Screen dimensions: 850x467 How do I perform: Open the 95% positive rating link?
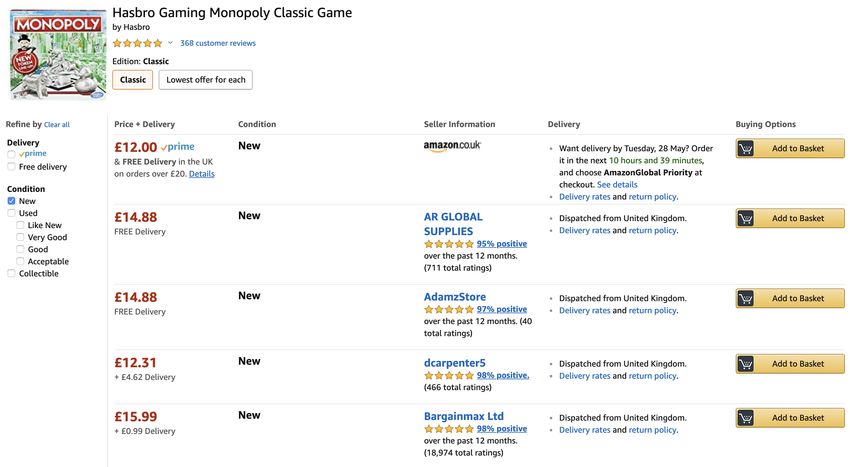[x=502, y=244]
